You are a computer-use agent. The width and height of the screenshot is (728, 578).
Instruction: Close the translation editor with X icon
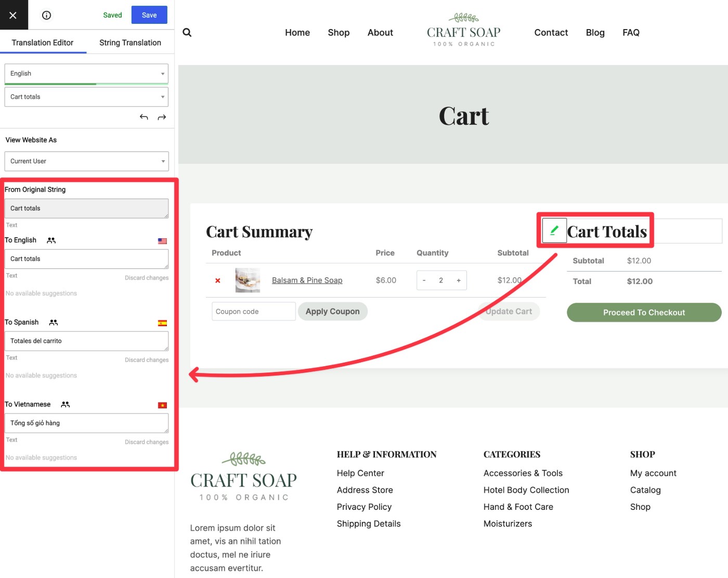[x=14, y=15]
